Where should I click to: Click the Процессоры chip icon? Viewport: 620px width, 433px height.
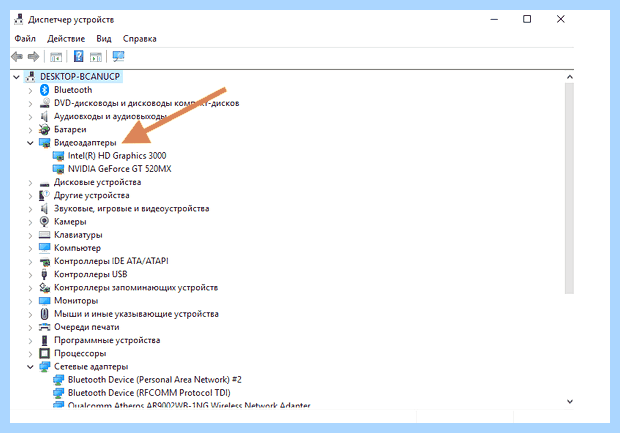pyautogui.click(x=44, y=354)
